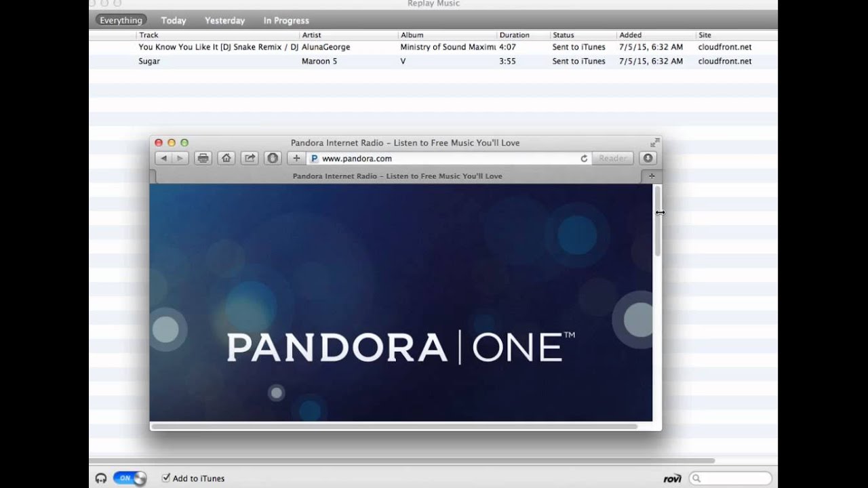The width and height of the screenshot is (868, 488).
Task: Click "cloudfront.net" in the Maroon 5 row
Action: click(x=725, y=61)
